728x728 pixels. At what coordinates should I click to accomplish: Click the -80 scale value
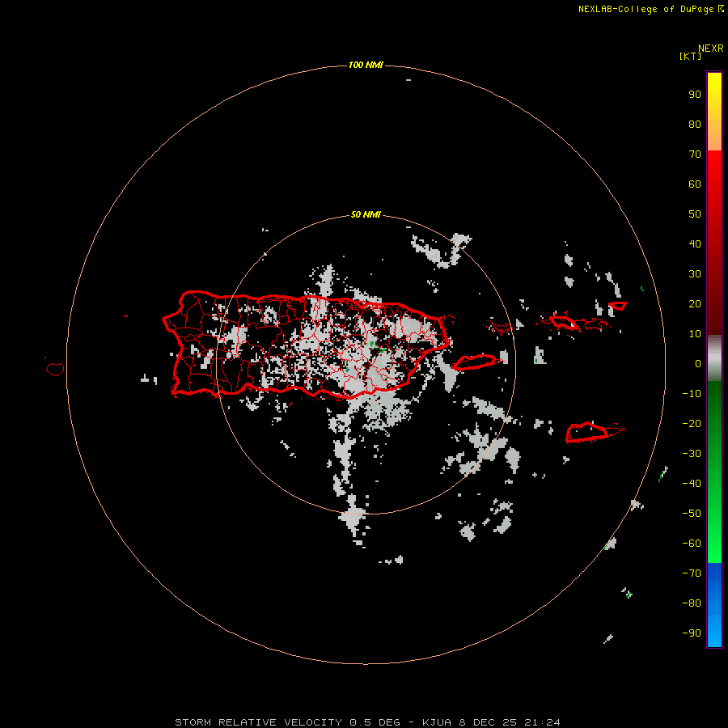(x=692, y=603)
